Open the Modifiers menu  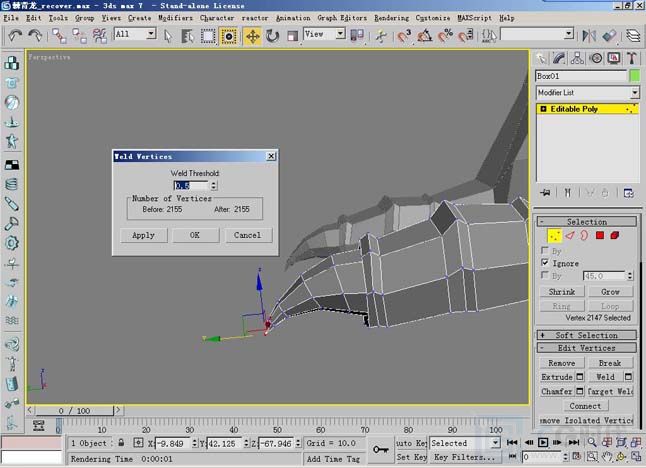pyautogui.click(x=175, y=18)
